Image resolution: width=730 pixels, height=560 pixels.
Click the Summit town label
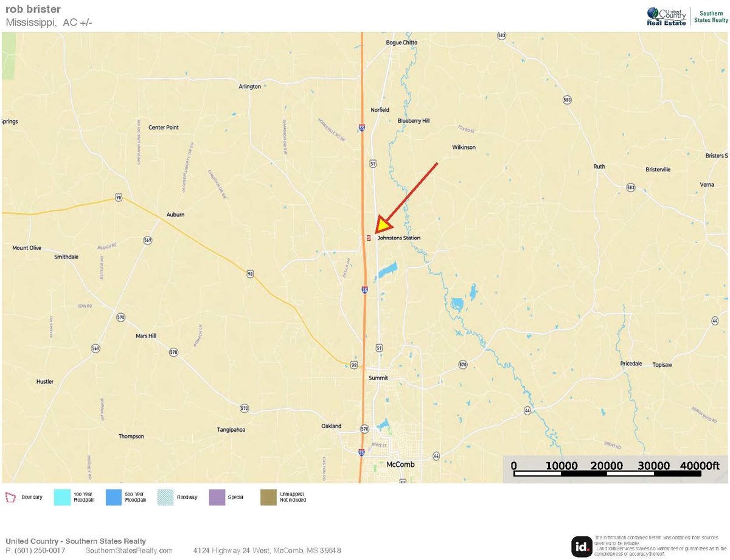click(x=378, y=378)
